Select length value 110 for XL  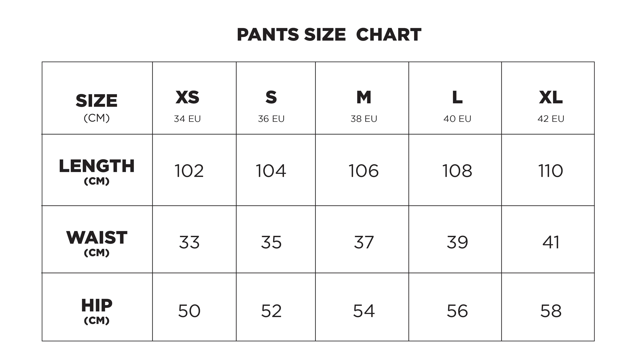tap(550, 171)
